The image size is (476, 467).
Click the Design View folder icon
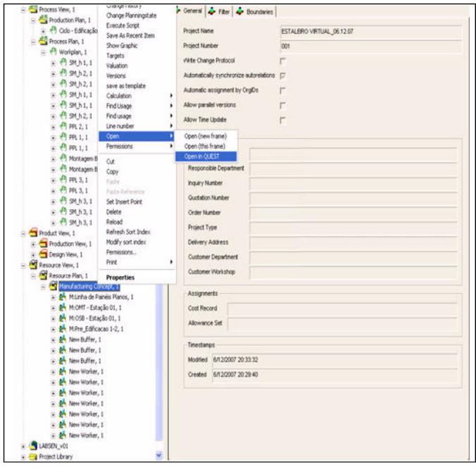(43, 254)
